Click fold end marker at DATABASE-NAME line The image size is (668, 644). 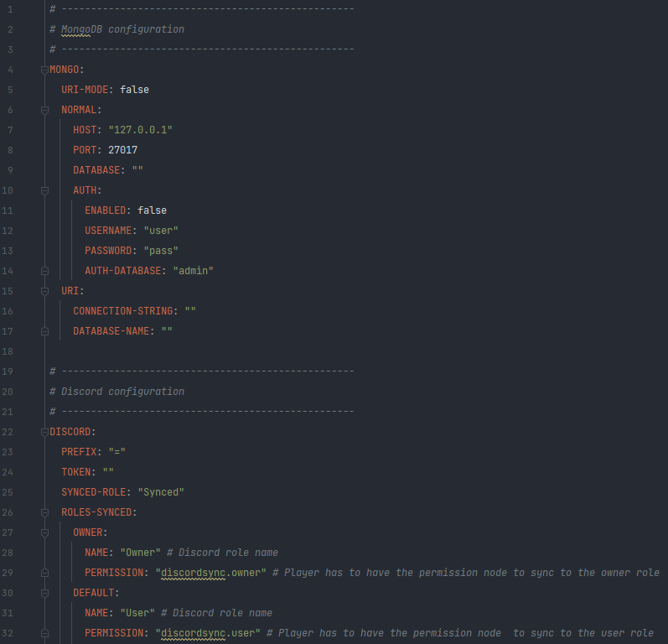pyautogui.click(x=44, y=331)
